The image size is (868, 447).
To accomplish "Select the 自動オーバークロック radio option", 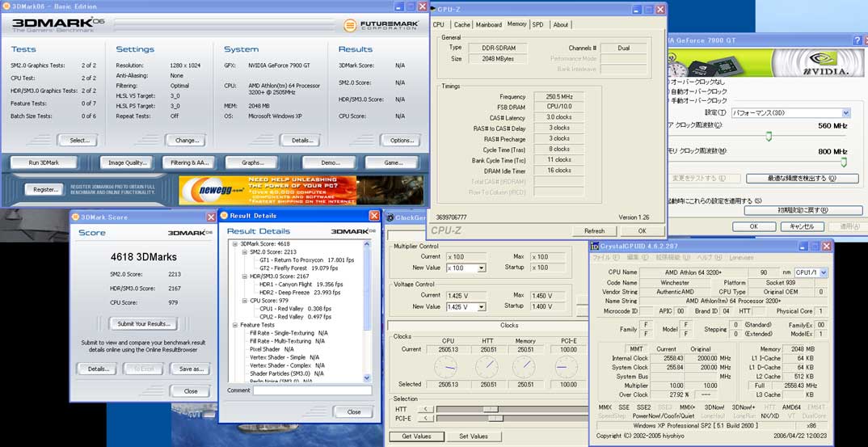I will click(x=698, y=91).
